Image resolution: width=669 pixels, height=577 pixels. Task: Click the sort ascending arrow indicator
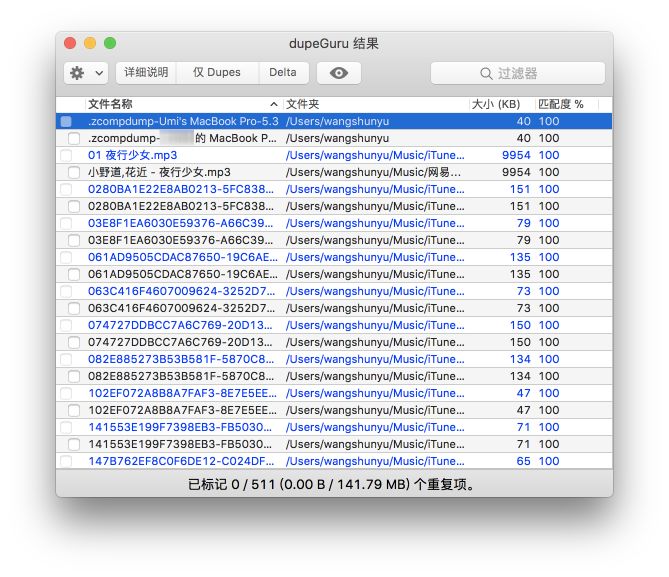pyautogui.click(x=274, y=104)
